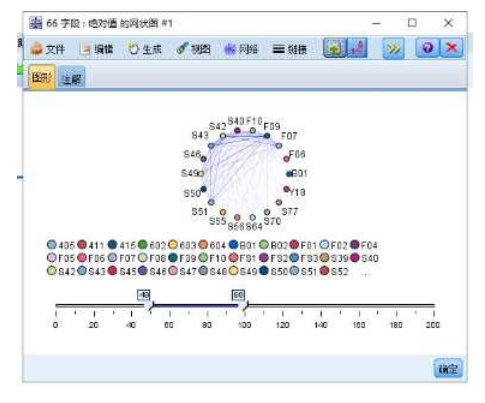Click the yellow double-arrow toolbar icon
The height and width of the screenshot is (403, 485).
click(x=393, y=49)
